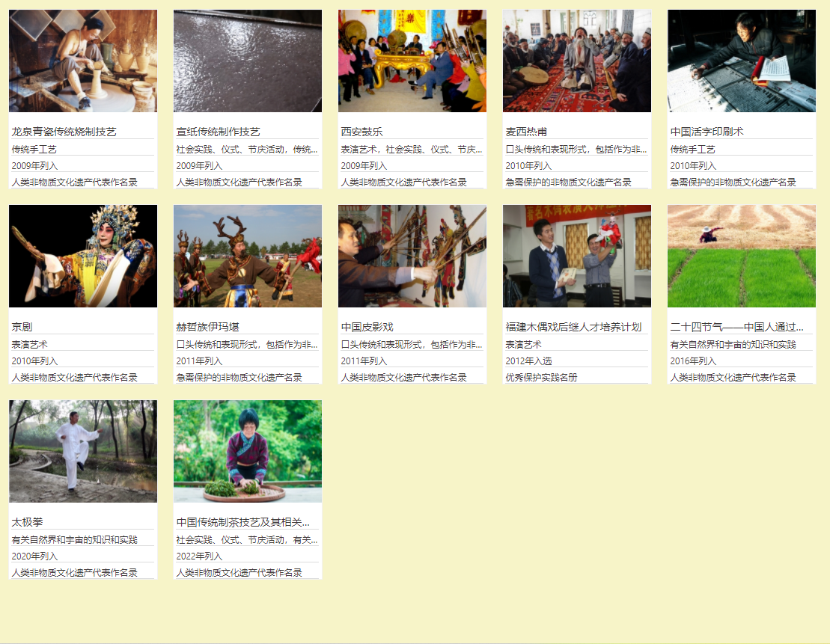The image size is (830, 644).
Task: Click 2011年列入 under 中国皮影戏
Action: pyautogui.click(x=364, y=361)
